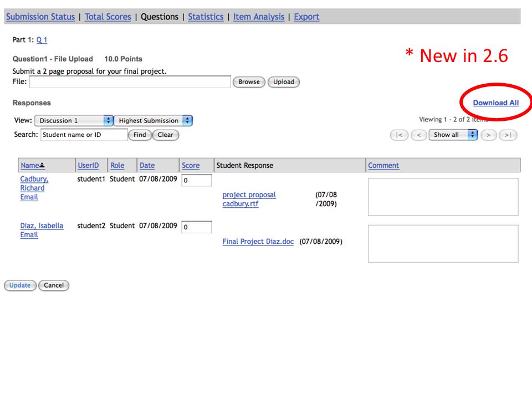Image resolution: width=532 pixels, height=399 pixels.
Task: Open the Statistics page
Action: (x=206, y=17)
